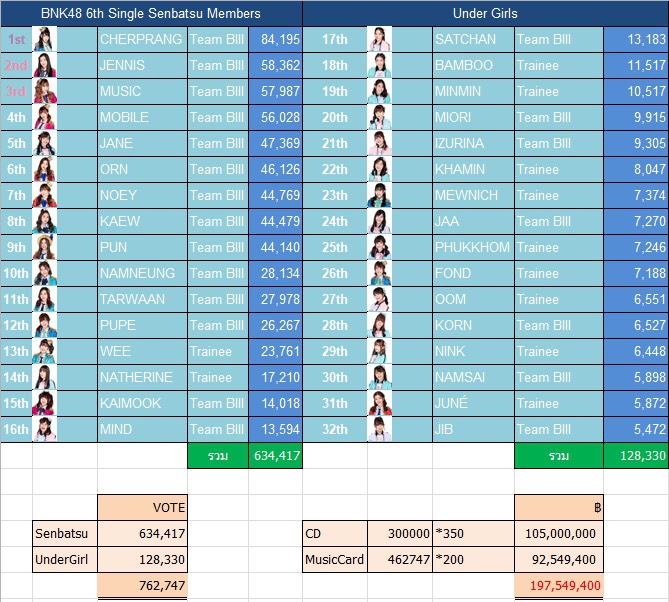669x602 pixels.
Task: Click the JIB name cell
Action: [x=473, y=430]
